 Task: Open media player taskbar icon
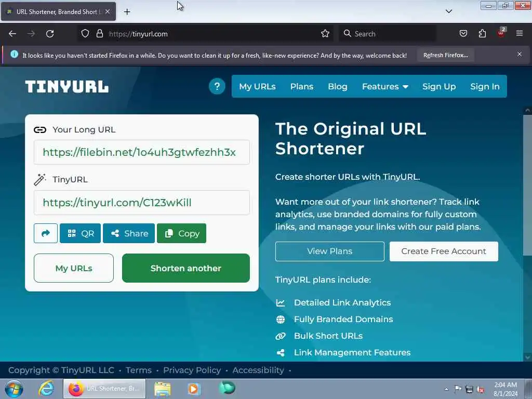click(194, 389)
